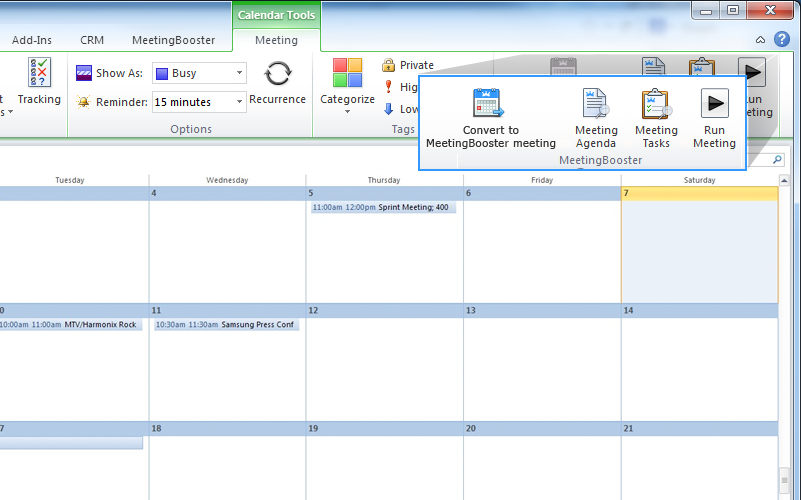Click the calendar search magnifier icon
801x500 pixels.
(777, 160)
